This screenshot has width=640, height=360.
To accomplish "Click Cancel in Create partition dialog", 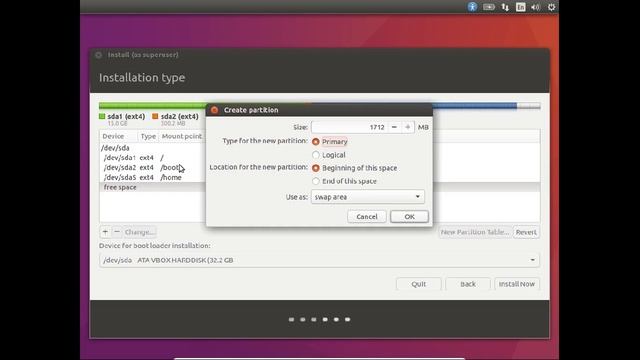I will coord(367,217).
